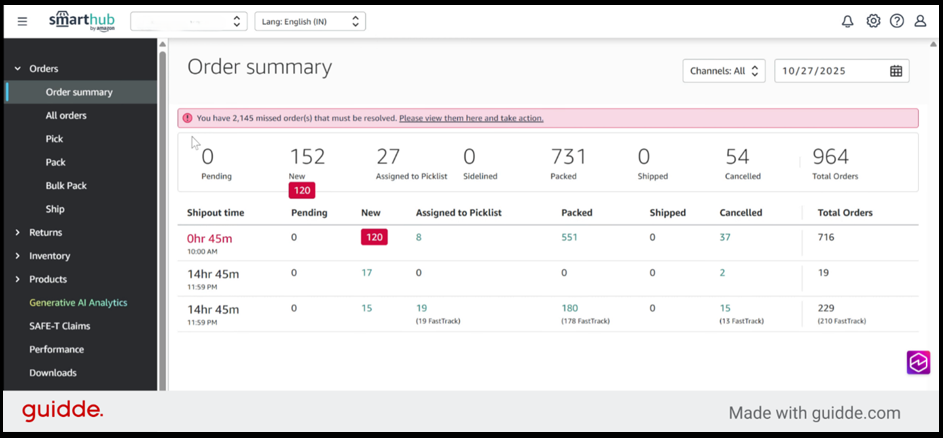
Task: Open the Channels: All dropdown
Action: click(x=724, y=71)
